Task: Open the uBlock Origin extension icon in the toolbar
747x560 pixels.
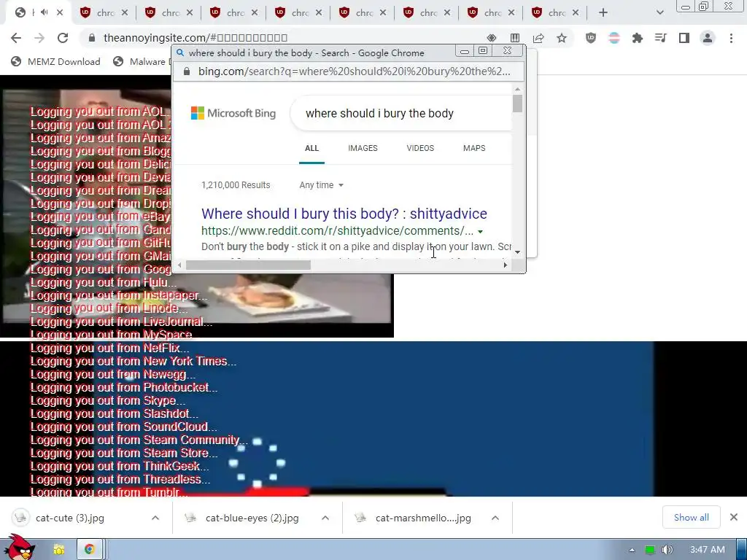Action: click(x=591, y=38)
